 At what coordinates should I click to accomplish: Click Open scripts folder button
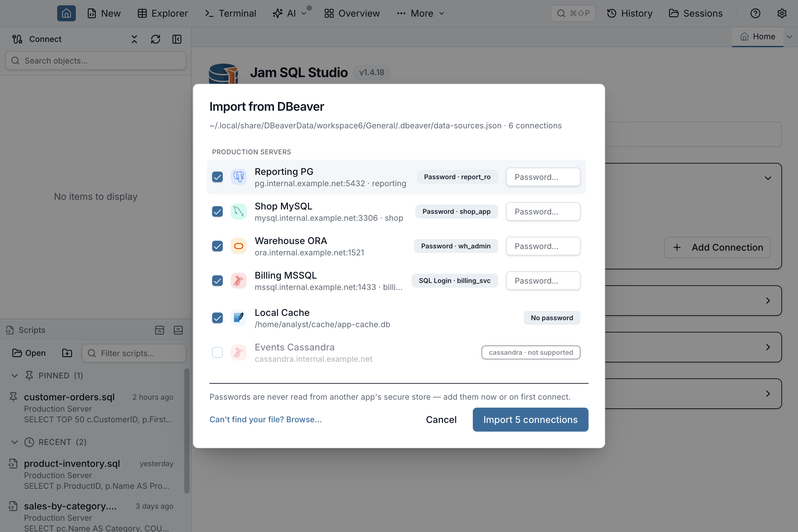click(29, 353)
